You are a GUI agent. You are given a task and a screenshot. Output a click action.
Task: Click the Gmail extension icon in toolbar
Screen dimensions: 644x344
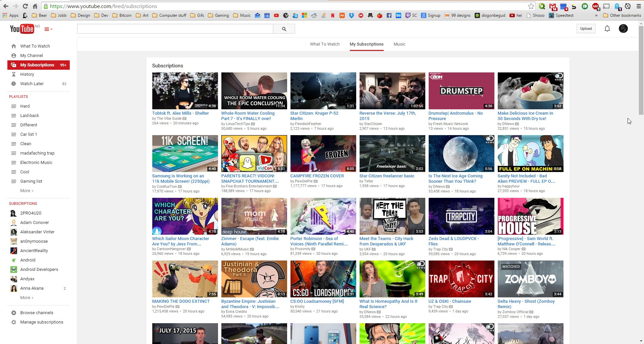(x=553, y=6)
